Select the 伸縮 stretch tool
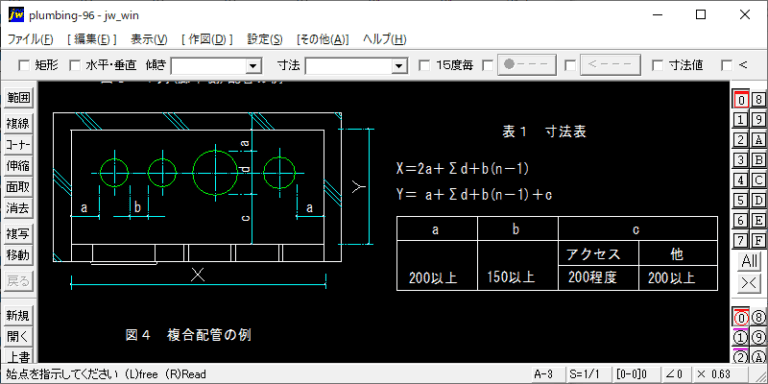 coord(19,166)
